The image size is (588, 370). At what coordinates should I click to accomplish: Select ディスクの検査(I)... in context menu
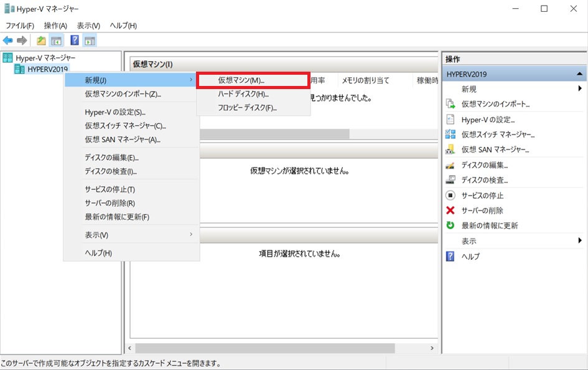pyautogui.click(x=131, y=171)
